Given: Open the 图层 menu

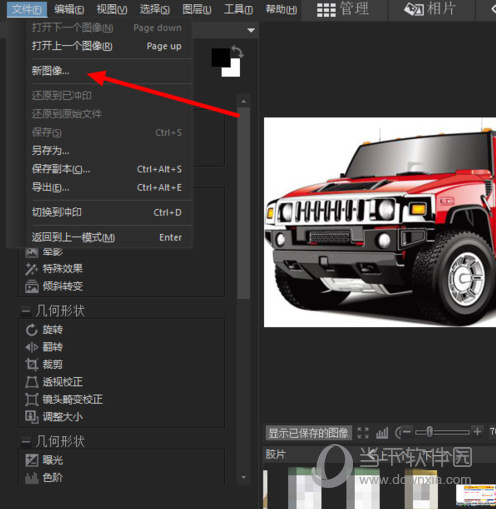Looking at the screenshot, I should (x=197, y=9).
